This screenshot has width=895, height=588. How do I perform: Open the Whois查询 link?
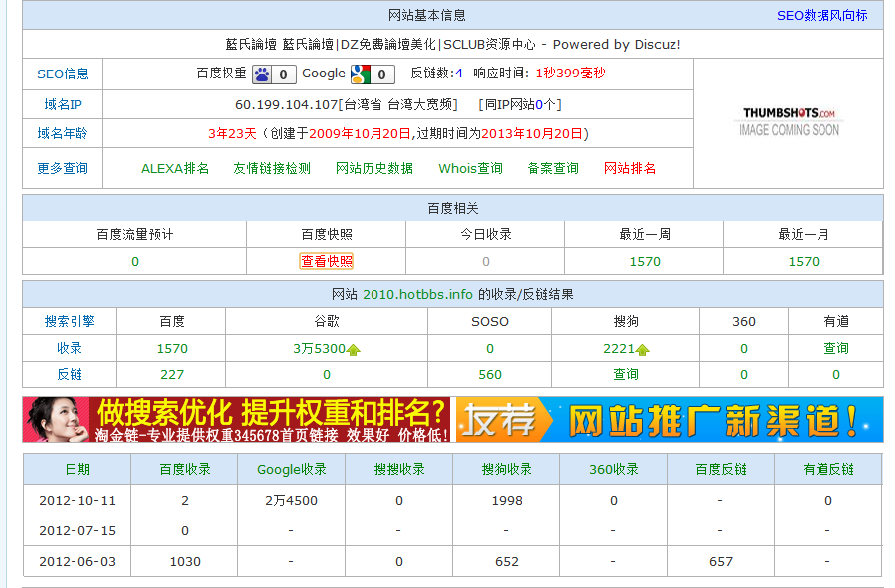coord(471,169)
